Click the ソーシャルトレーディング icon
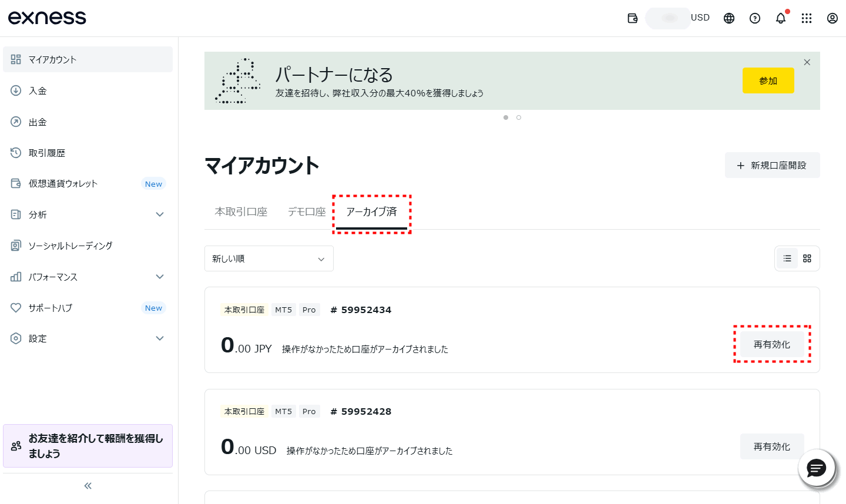This screenshot has height=504, width=846. click(x=16, y=246)
